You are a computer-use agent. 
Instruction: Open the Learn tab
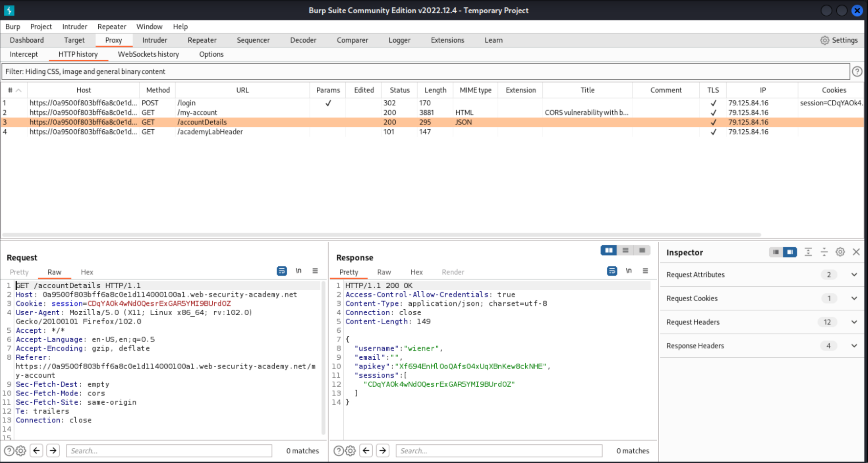click(493, 40)
